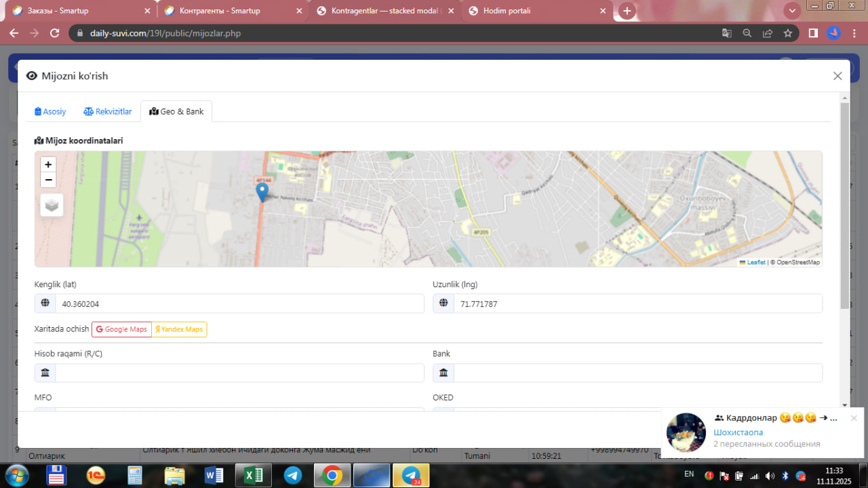The image size is (868, 488).
Task: Click the Bank input field
Action: [637, 373]
